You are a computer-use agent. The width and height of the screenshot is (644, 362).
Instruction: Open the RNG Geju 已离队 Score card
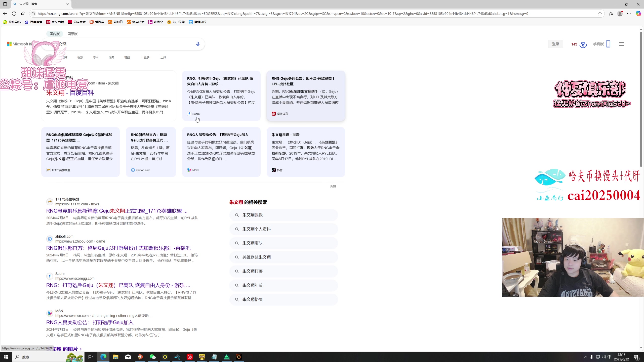(x=221, y=96)
